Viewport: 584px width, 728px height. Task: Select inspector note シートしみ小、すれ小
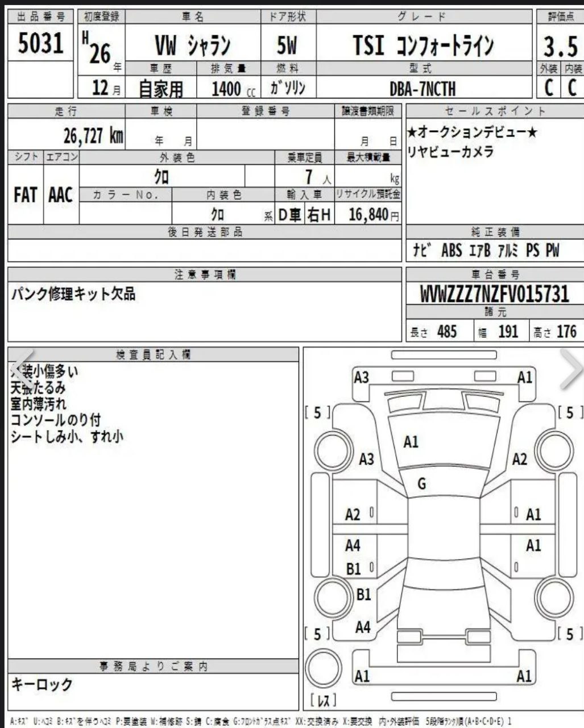pos(67,437)
